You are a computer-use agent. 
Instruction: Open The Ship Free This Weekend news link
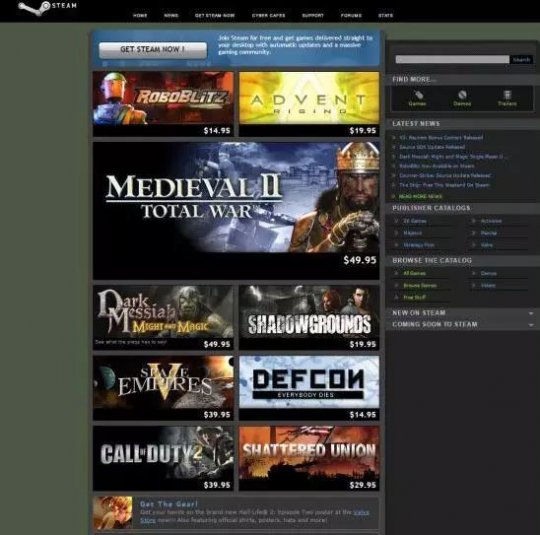pos(444,185)
